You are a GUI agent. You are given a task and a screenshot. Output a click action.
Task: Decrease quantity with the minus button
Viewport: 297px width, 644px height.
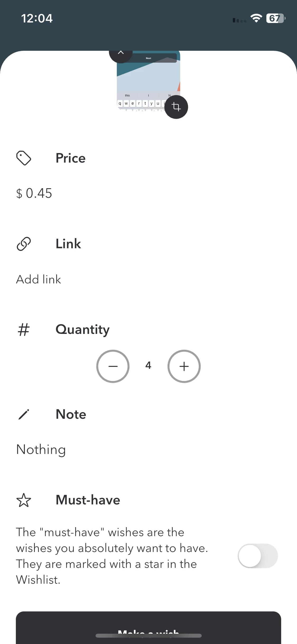[x=113, y=366]
